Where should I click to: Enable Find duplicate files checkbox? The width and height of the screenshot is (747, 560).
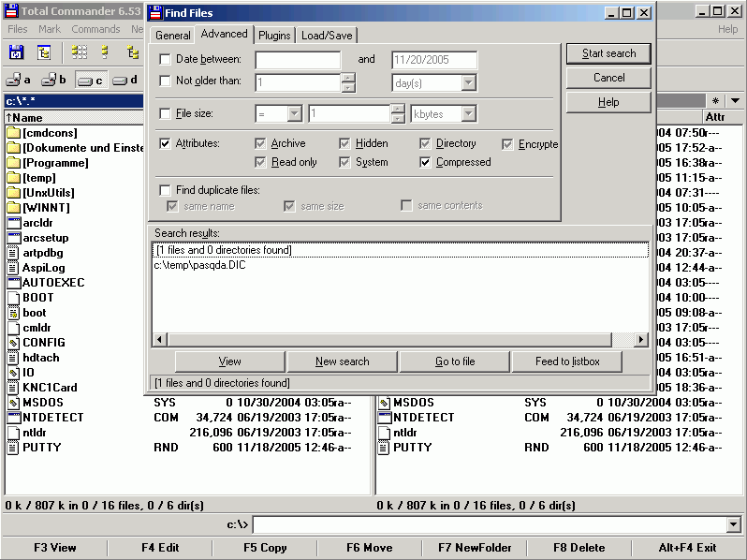165,190
